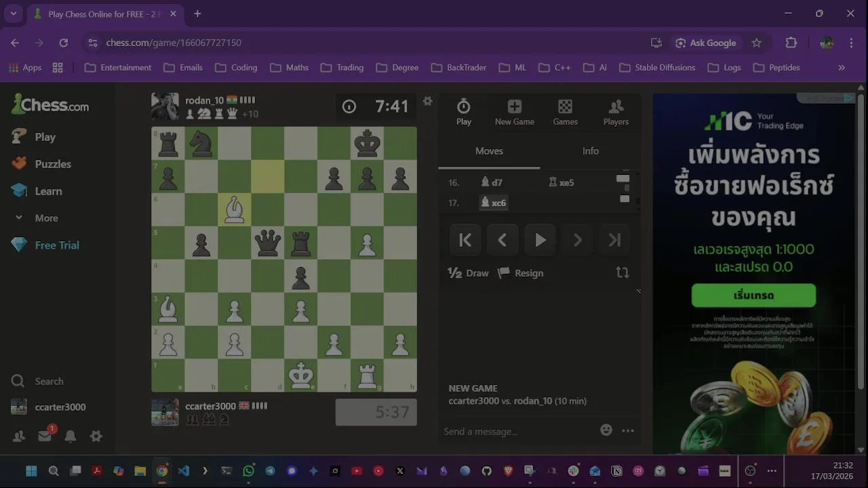Jump to the last move

coord(614,240)
